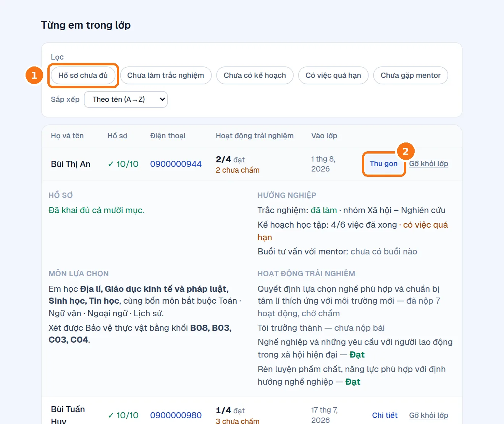Image resolution: width=504 pixels, height=424 pixels.
Task: Click the join date "17 thg 7, 2026"
Action: [325, 415]
